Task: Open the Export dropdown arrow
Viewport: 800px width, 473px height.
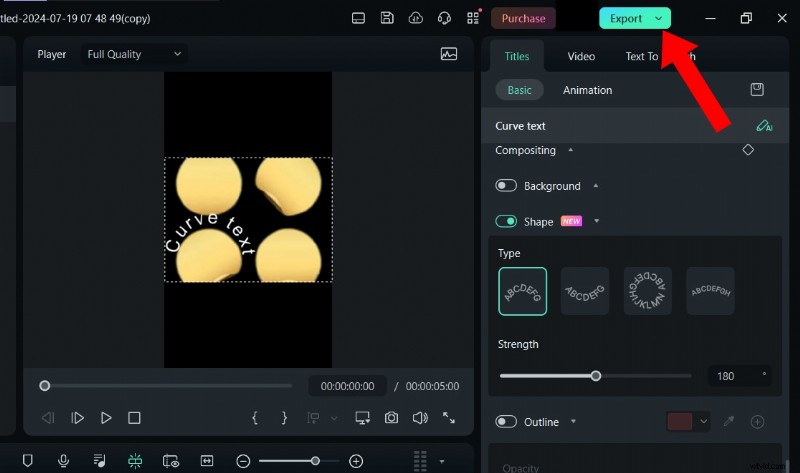Action: (658, 18)
